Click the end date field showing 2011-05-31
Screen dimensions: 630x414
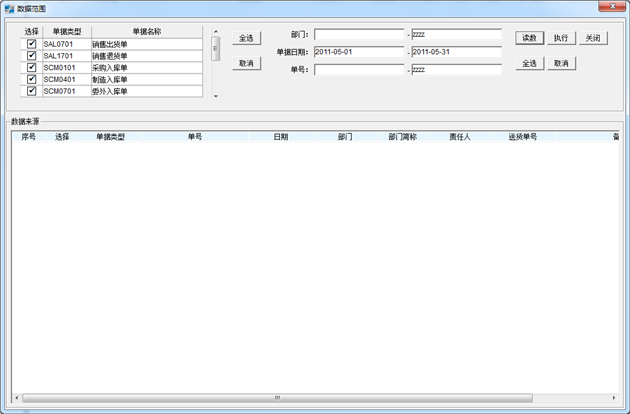pos(456,52)
